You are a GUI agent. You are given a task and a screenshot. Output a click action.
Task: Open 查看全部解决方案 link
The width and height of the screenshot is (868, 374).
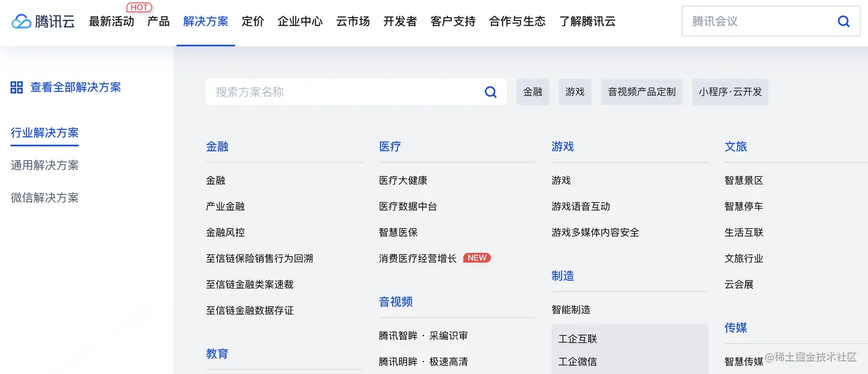click(76, 87)
